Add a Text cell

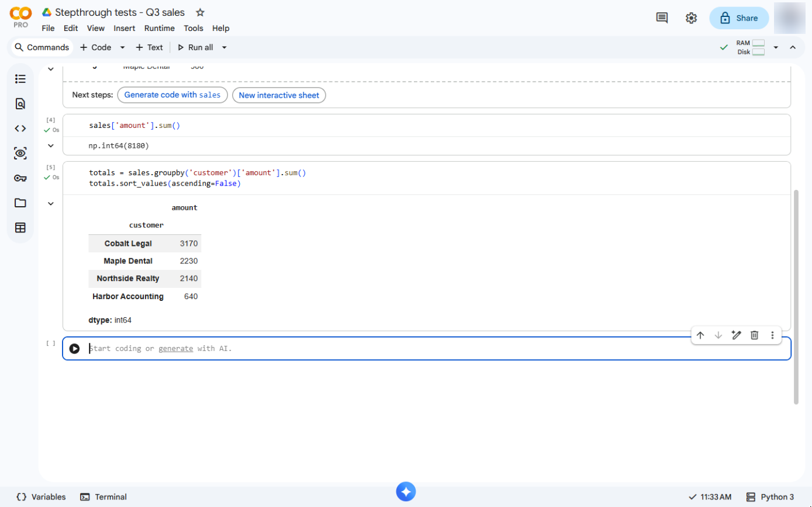coord(149,47)
